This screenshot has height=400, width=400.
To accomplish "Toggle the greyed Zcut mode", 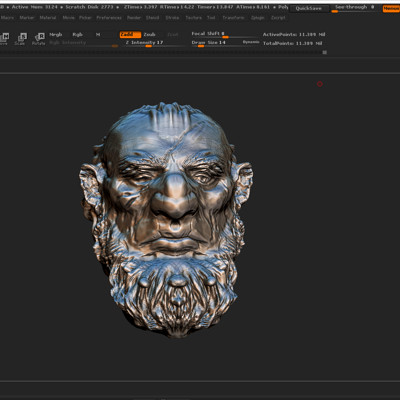I will [173, 35].
